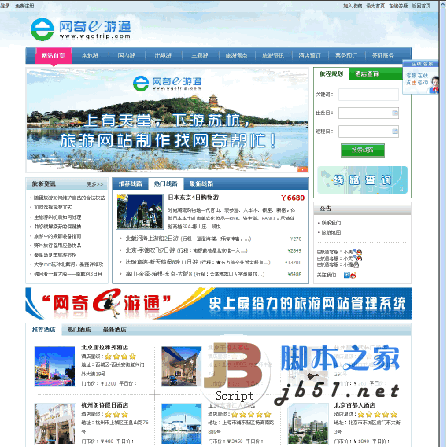Image resolution: width=446 pixels, height=447 pixels.
Task: Open the Tokyo night tour thumbnail
Action: point(140,212)
